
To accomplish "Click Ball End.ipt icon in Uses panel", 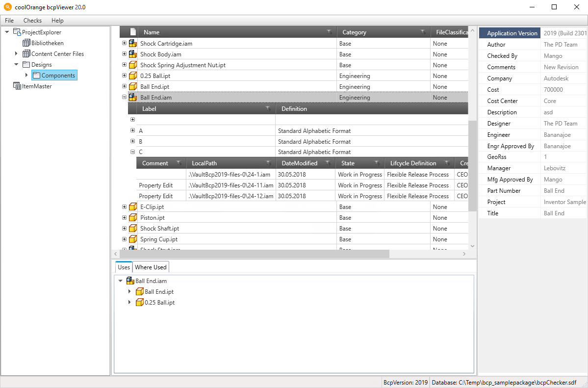I will pyautogui.click(x=140, y=292).
